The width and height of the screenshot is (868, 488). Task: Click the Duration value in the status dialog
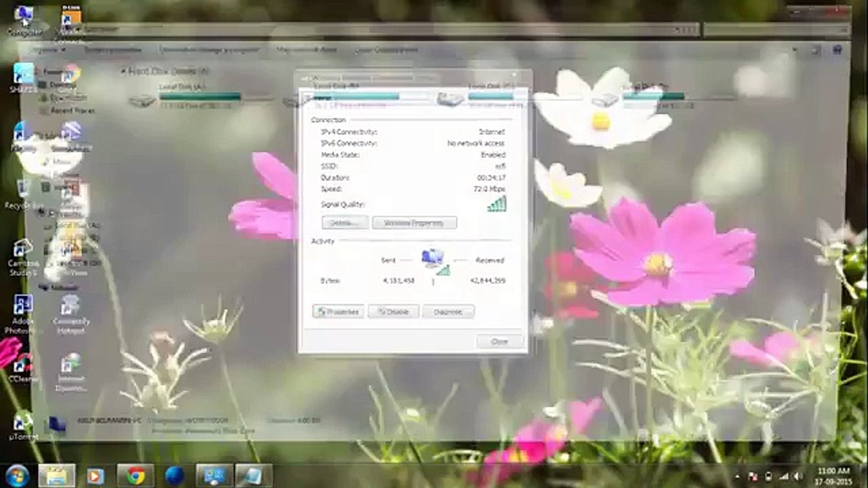click(x=491, y=178)
